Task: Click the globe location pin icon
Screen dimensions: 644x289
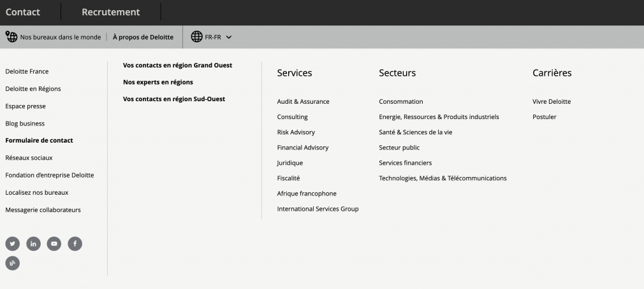Action: pyautogui.click(x=11, y=37)
